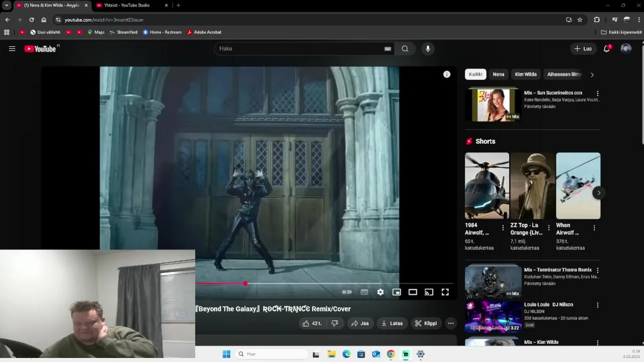Open the player settings gear

click(x=380, y=292)
